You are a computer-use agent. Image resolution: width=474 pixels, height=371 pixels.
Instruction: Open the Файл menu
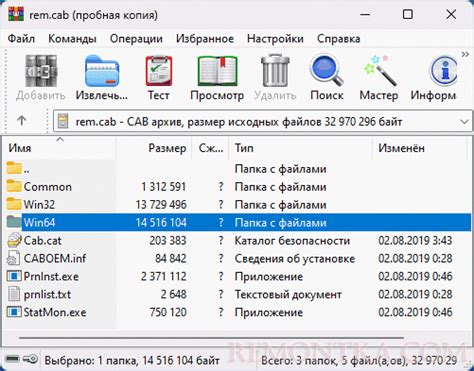tap(21, 39)
